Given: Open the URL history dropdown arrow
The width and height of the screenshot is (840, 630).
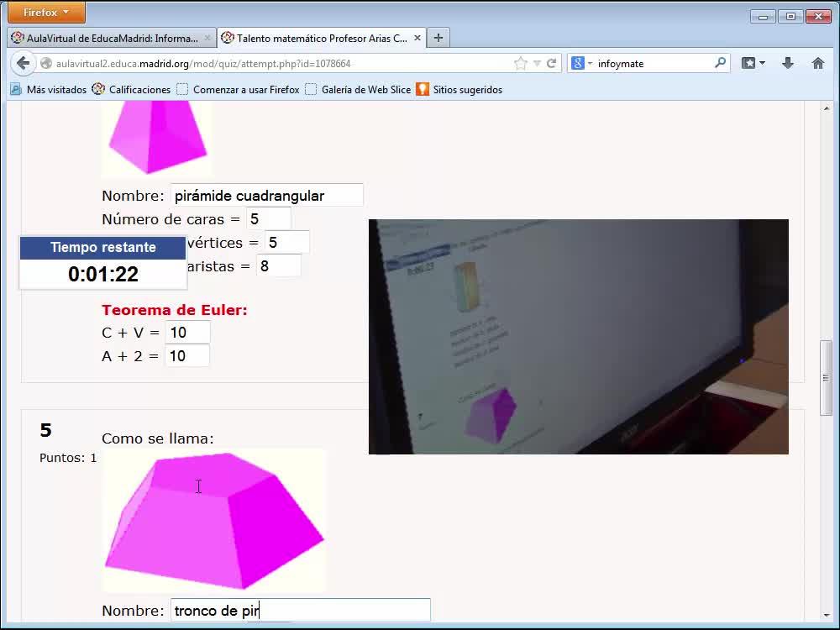Looking at the screenshot, I should [537, 64].
